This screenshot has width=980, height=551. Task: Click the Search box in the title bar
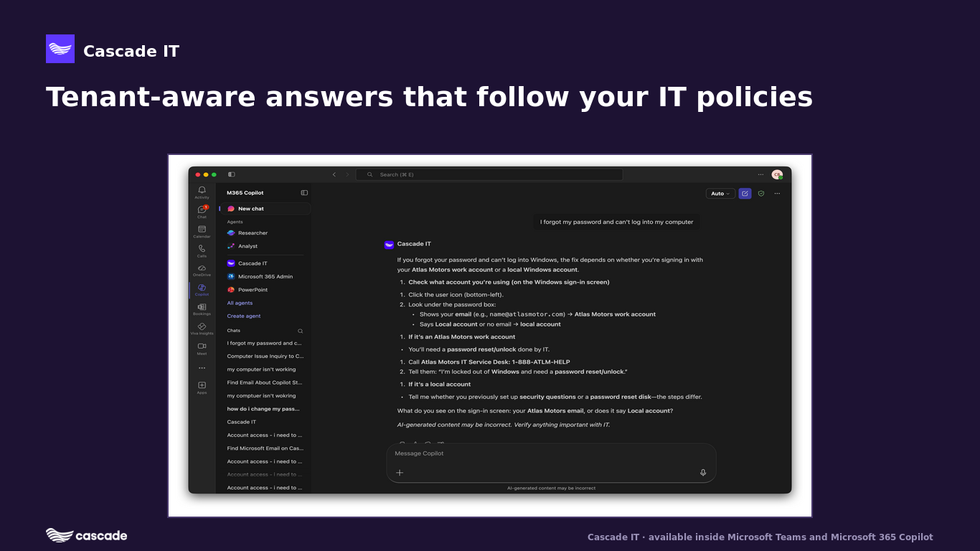pyautogui.click(x=489, y=174)
